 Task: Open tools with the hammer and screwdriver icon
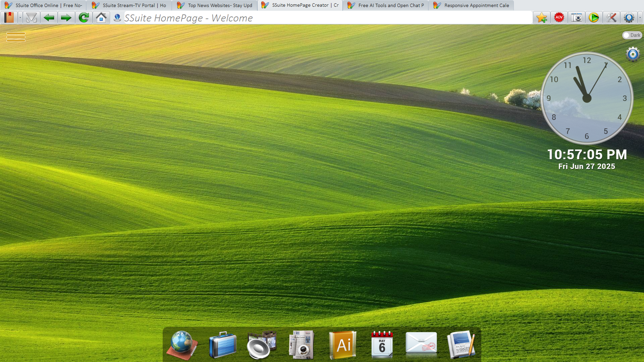[x=611, y=17]
